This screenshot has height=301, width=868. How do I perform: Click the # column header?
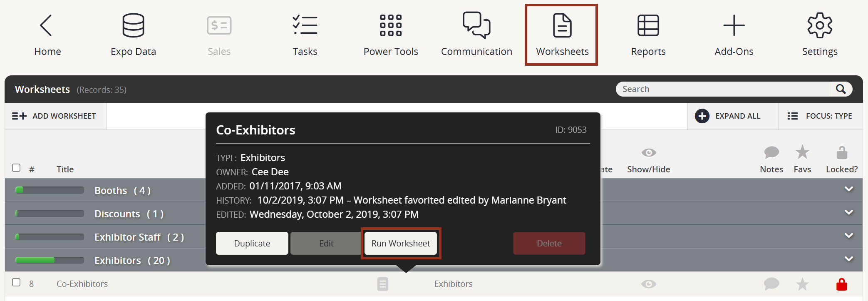(32, 169)
